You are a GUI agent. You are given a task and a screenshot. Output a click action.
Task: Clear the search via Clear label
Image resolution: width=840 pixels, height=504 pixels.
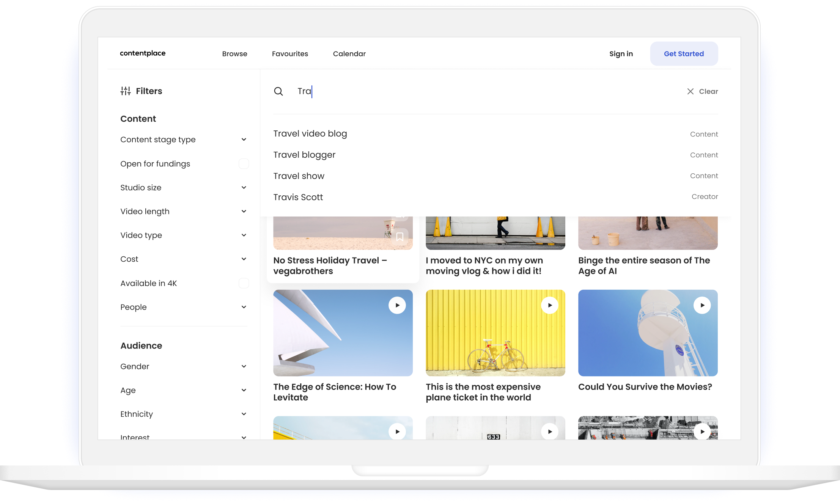coord(708,91)
